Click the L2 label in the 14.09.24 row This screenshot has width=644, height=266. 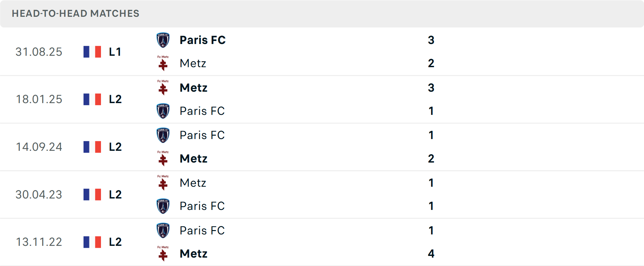pos(115,147)
